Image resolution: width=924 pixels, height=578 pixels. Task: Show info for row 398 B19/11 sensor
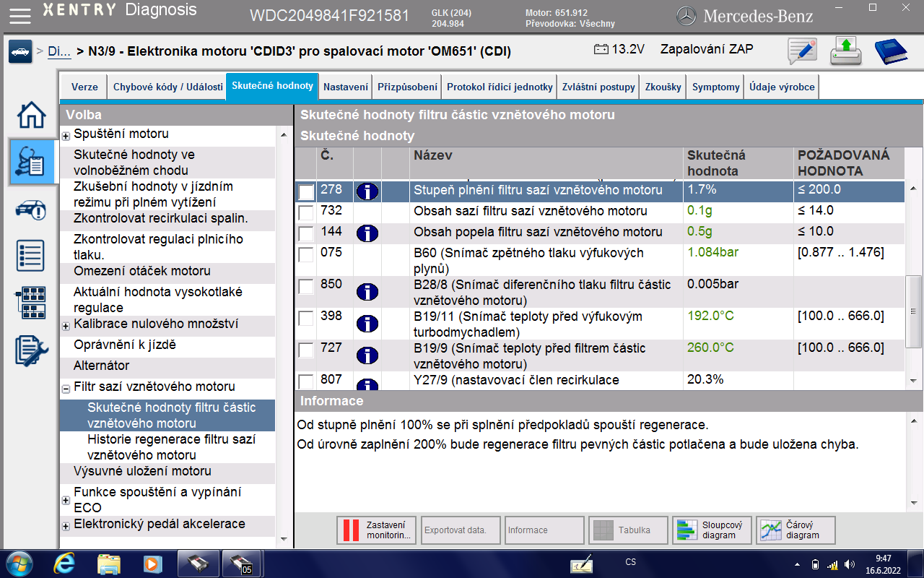367,324
